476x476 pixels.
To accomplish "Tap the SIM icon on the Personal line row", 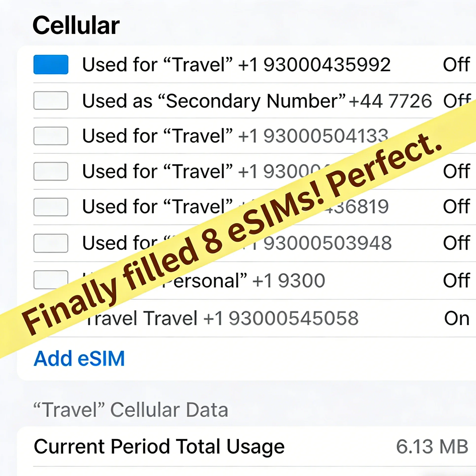I will point(51,279).
